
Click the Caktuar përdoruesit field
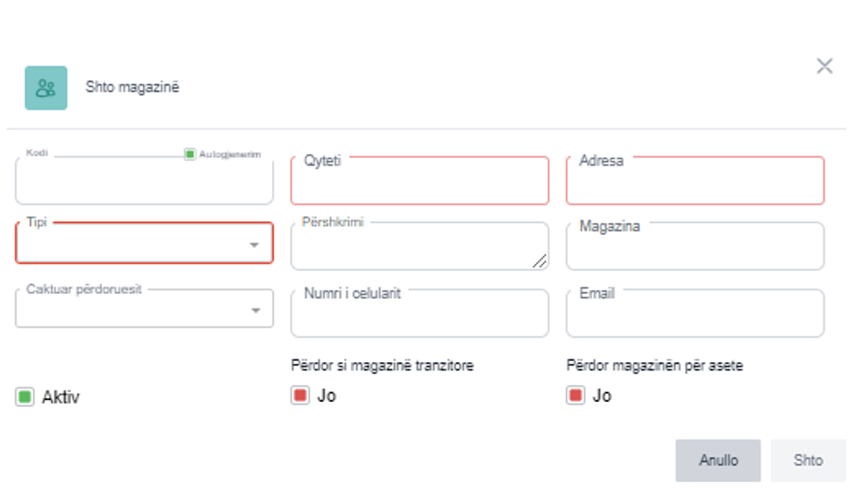click(x=132, y=311)
